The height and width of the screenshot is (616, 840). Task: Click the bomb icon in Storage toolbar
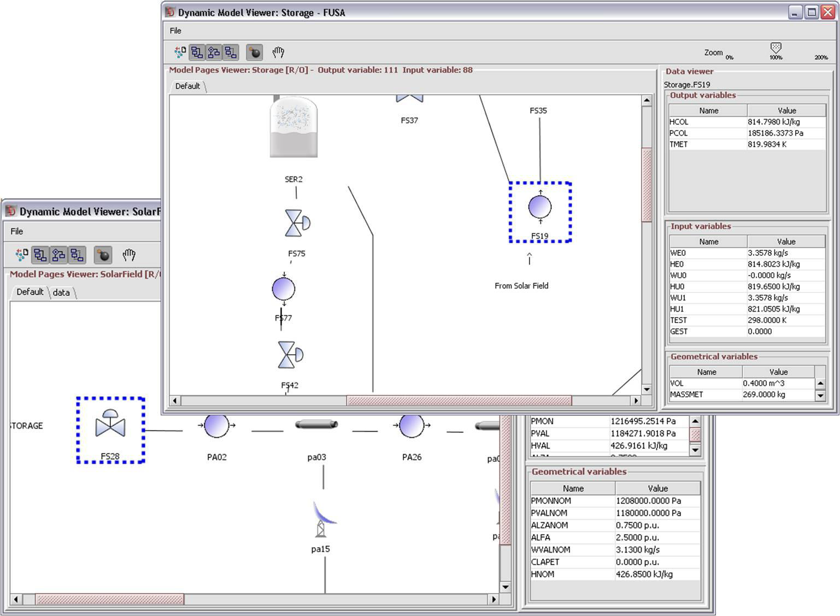255,52
